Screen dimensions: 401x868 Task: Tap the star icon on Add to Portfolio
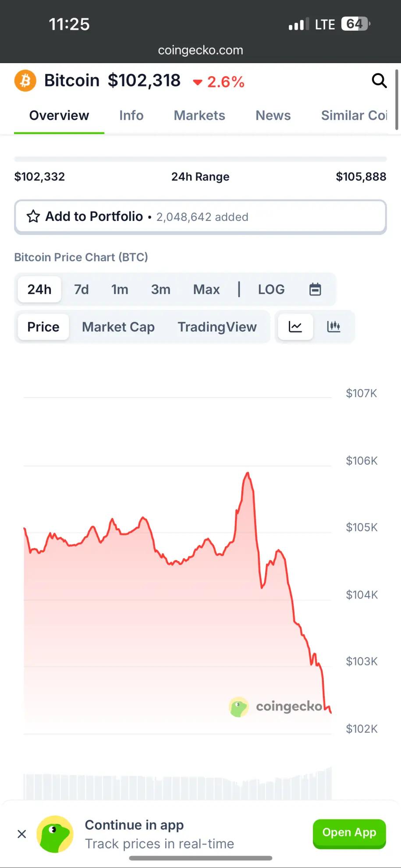(33, 217)
